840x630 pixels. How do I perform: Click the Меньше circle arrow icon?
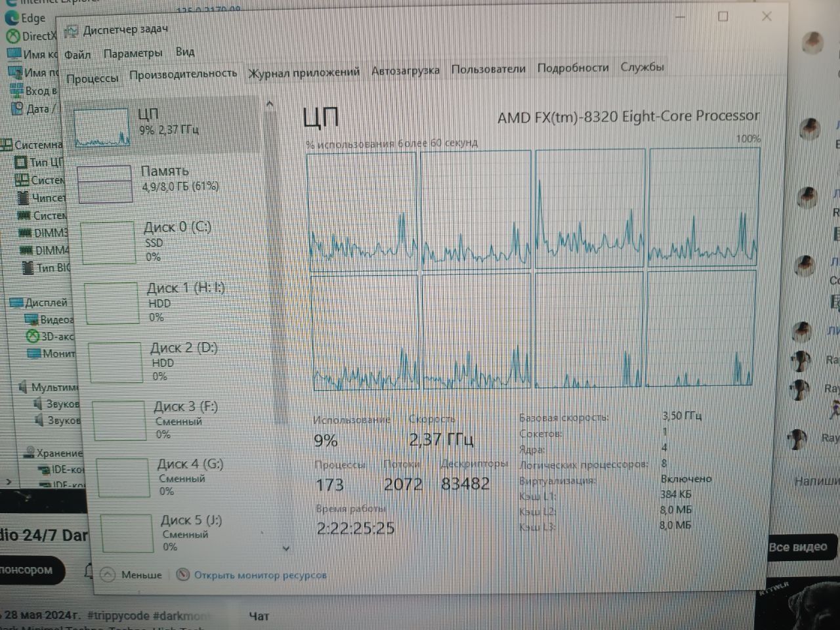pos(108,574)
